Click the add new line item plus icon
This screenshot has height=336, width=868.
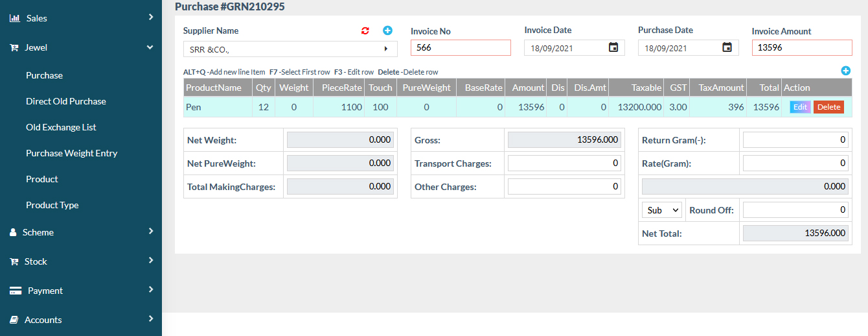[x=845, y=71]
